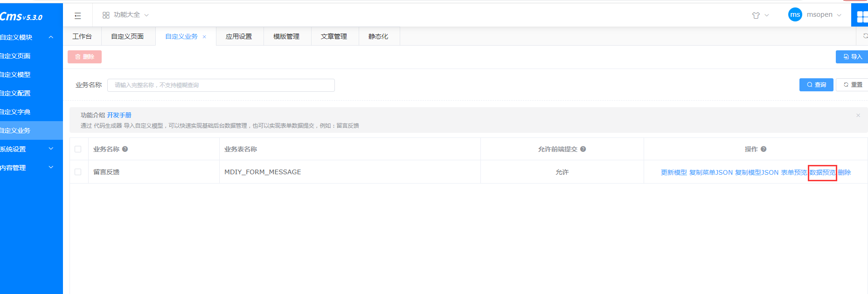The height and width of the screenshot is (294, 868).
Task: Expand the 内容管理 sidebar menu
Action: point(28,168)
